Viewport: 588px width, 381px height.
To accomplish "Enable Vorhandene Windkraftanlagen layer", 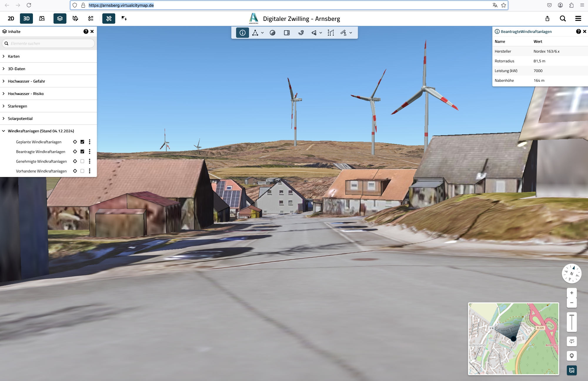I will click(x=82, y=171).
